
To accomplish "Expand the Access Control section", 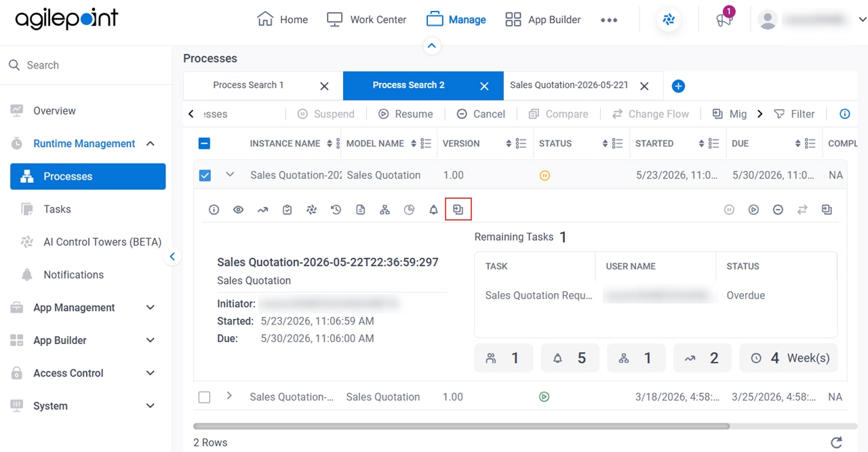I will 151,373.
